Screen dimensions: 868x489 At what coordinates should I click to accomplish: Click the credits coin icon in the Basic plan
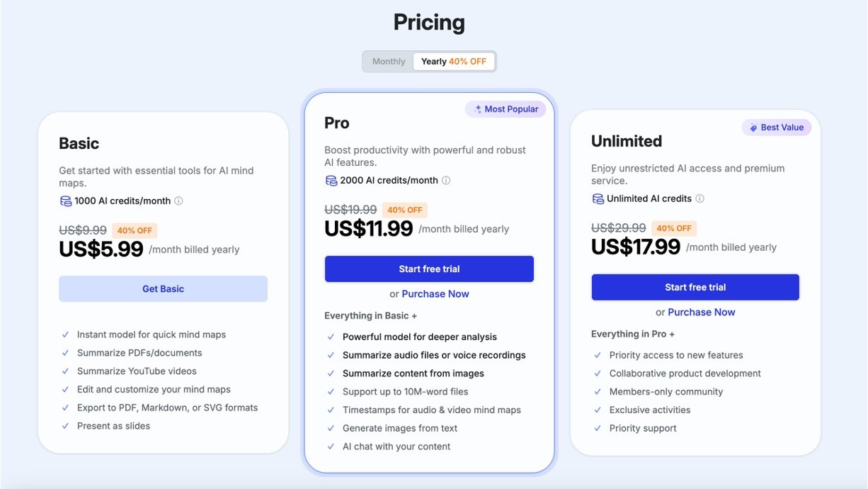pyautogui.click(x=65, y=201)
